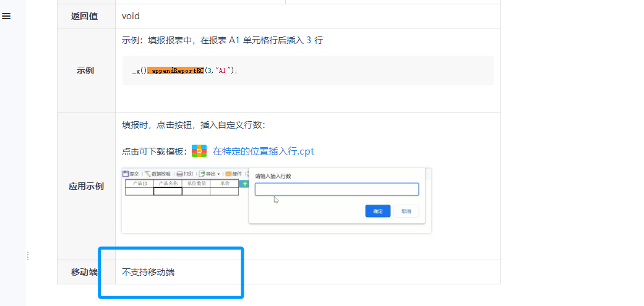The image size is (644, 306).
Task: Open the hamburger menu icon
Action: tap(7, 16)
